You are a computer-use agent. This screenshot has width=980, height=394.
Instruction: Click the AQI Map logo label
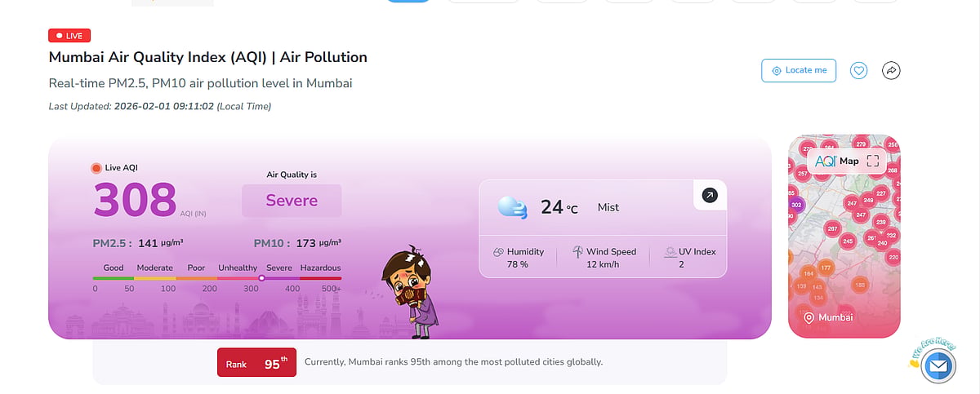[837, 161]
